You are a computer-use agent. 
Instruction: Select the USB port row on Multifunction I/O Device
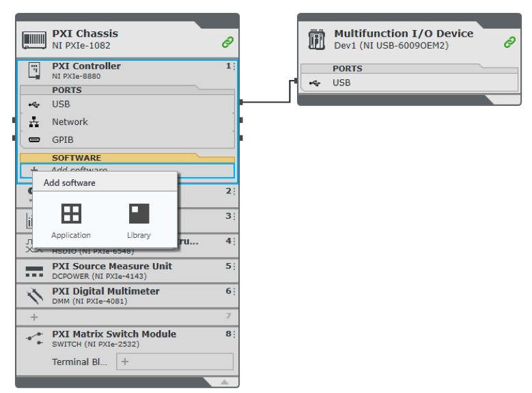coord(409,83)
